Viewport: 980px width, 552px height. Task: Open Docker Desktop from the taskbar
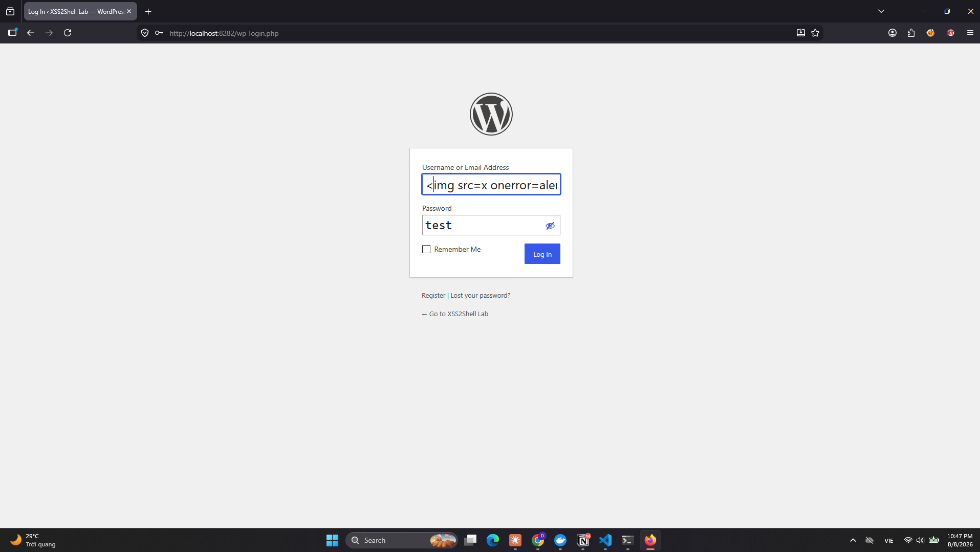click(560, 540)
